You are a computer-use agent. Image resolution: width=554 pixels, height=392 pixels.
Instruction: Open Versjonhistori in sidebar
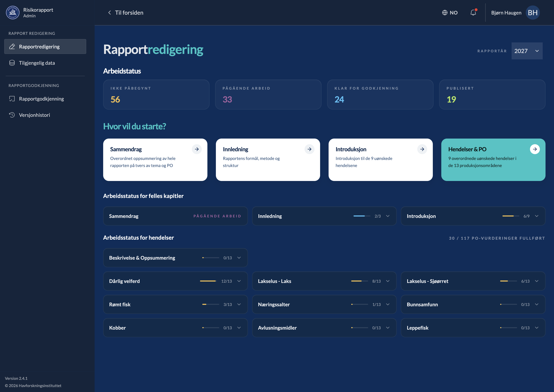45,115
